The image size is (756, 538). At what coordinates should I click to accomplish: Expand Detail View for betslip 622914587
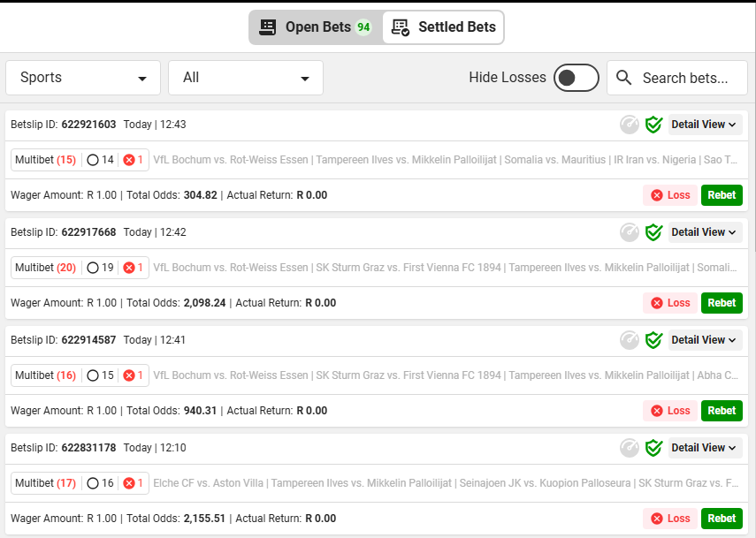coord(705,340)
